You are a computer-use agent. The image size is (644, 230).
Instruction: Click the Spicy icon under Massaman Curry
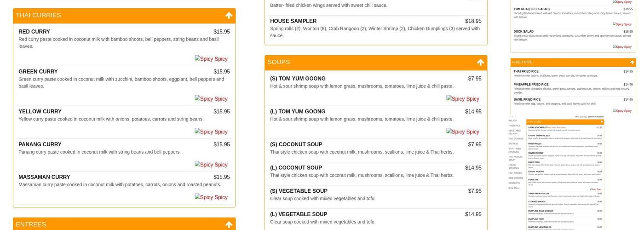(211, 197)
